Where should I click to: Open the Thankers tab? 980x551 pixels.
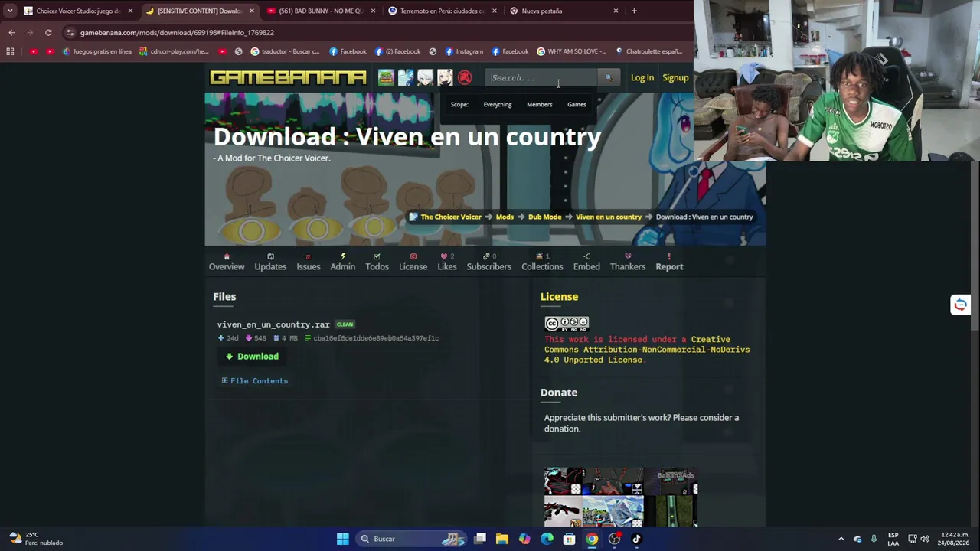[x=628, y=262]
